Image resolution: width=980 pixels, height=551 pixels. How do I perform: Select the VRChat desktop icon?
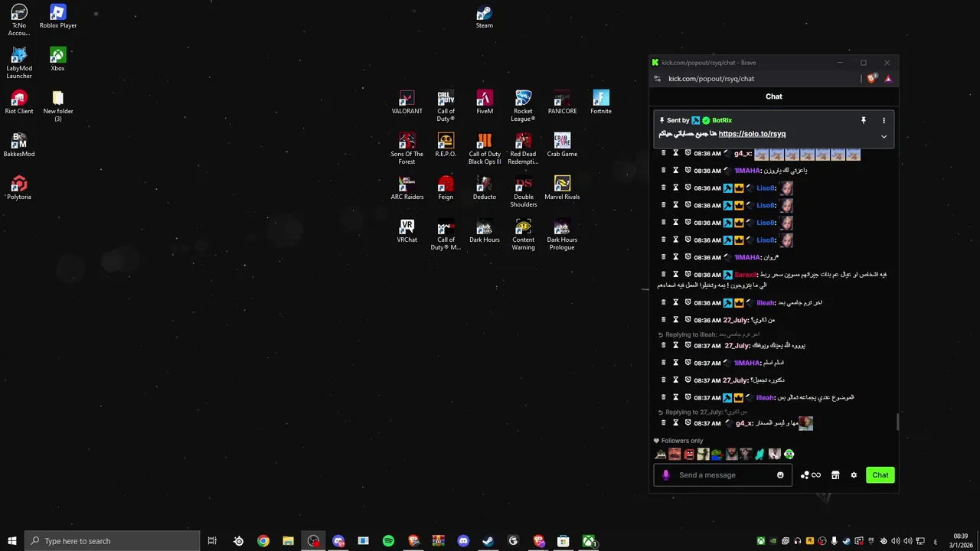tap(407, 231)
